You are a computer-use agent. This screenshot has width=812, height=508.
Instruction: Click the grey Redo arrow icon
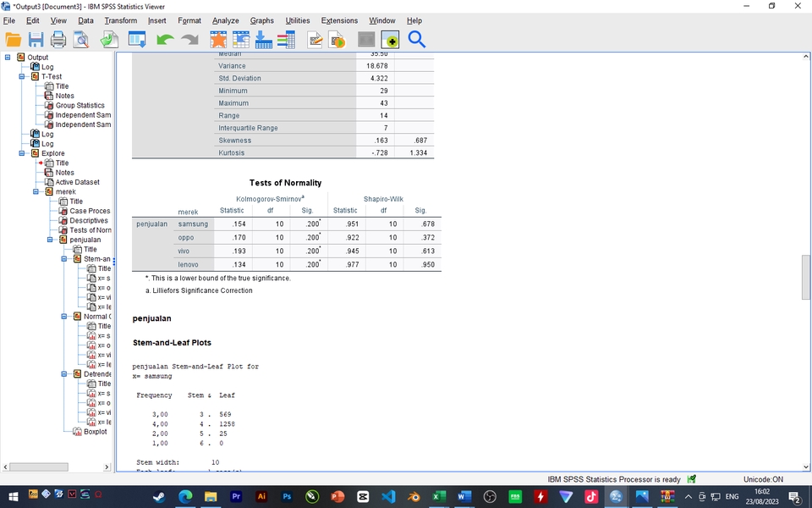pos(189,40)
